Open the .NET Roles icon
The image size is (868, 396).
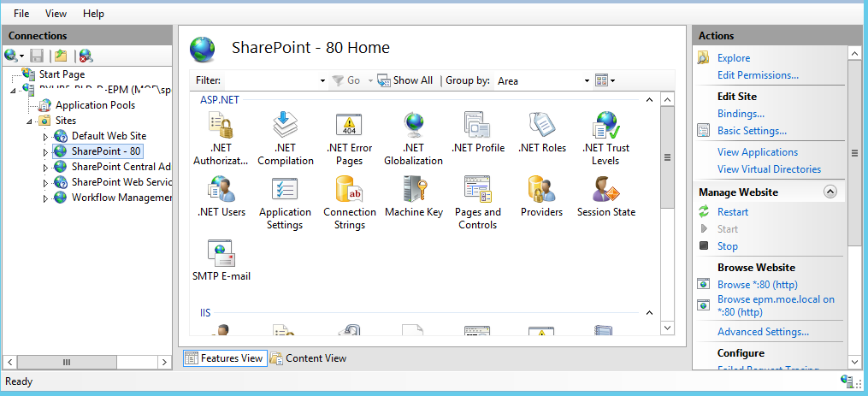[x=542, y=125]
